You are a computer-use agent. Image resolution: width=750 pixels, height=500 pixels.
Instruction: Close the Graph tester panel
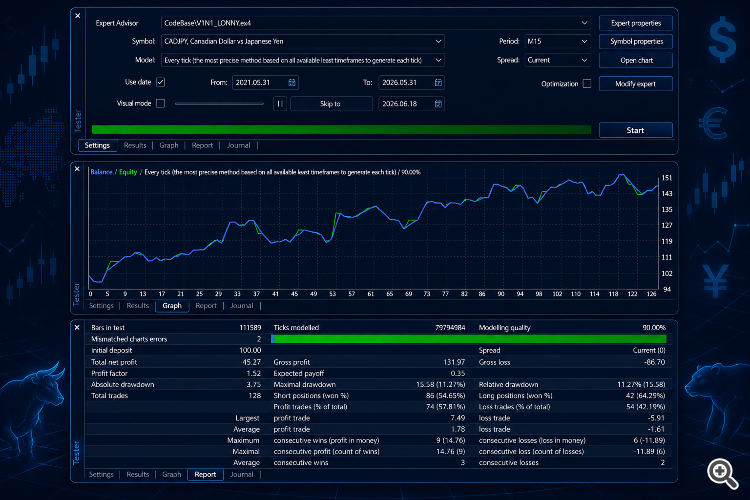click(x=77, y=169)
